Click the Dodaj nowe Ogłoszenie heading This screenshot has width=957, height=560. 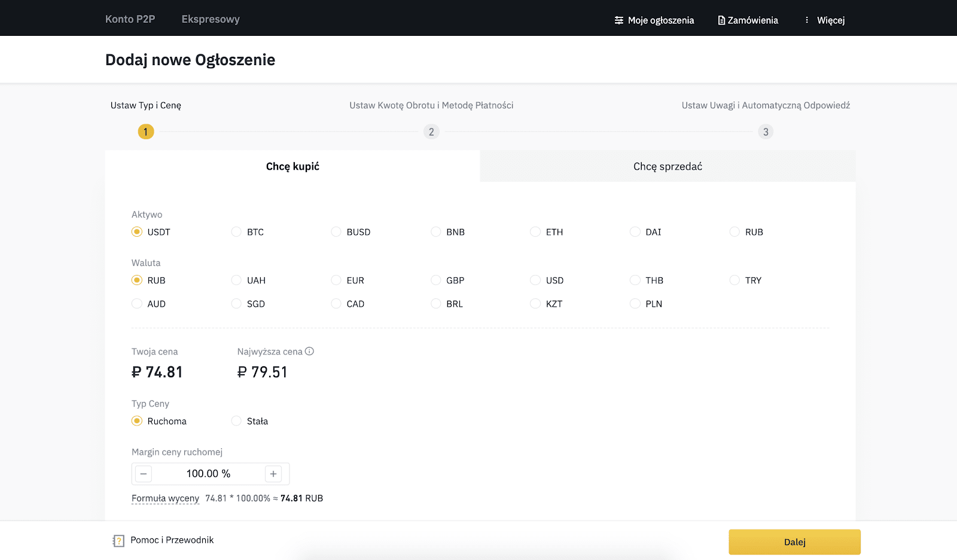(190, 60)
